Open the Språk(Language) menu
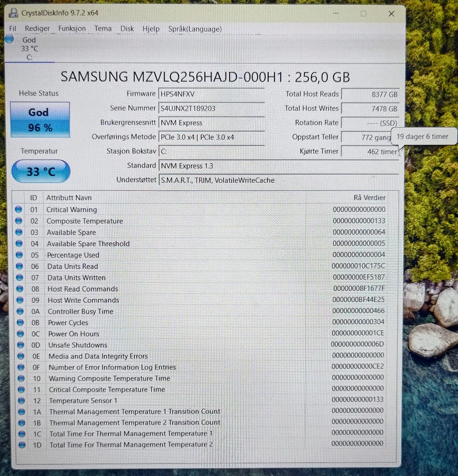458x476 pixels. 195,29
